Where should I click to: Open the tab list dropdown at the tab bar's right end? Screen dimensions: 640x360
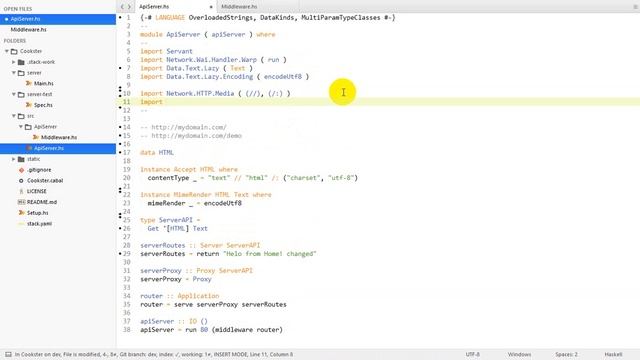(636, 7)
